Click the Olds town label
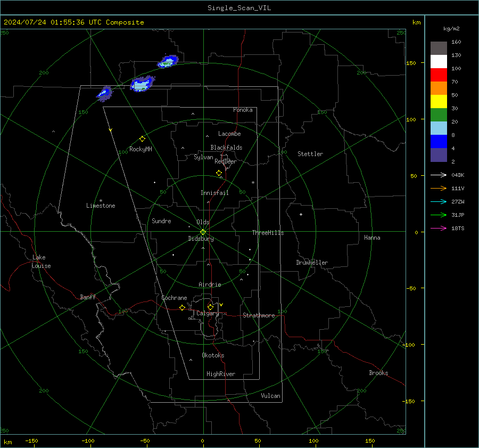The width and height of the screenshot is (479, 448). tap(203, 222)
